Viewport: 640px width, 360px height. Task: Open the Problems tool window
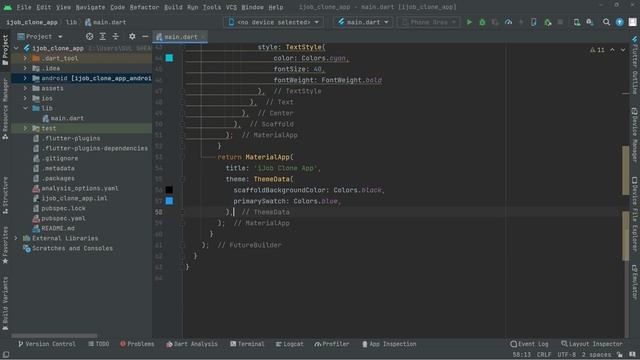(x=137, y=344)
